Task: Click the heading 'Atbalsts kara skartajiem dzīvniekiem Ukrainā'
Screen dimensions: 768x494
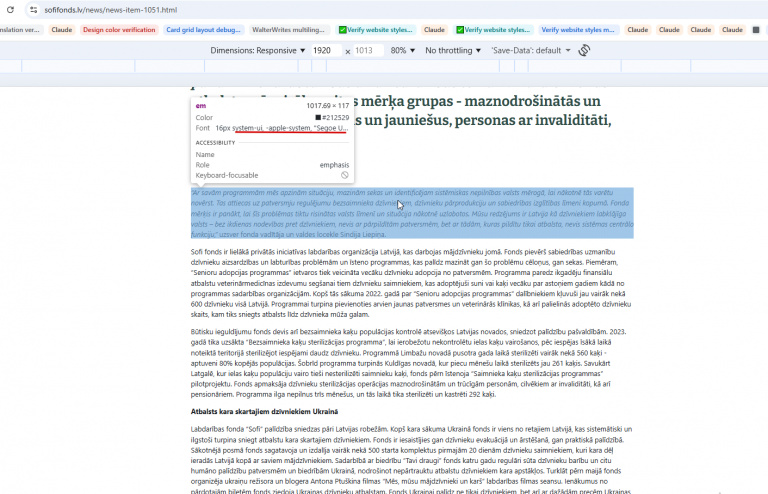Action: (x=264, y=412)
